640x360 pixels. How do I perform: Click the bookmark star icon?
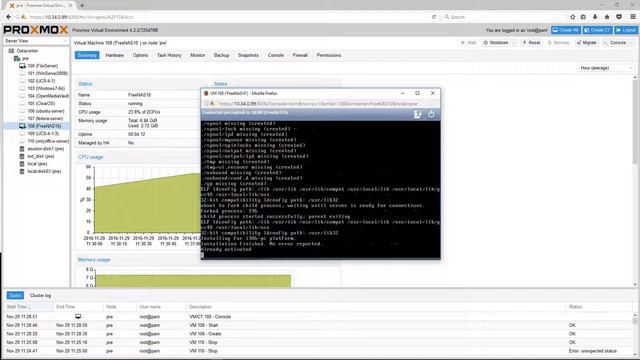tap(573, 17)
